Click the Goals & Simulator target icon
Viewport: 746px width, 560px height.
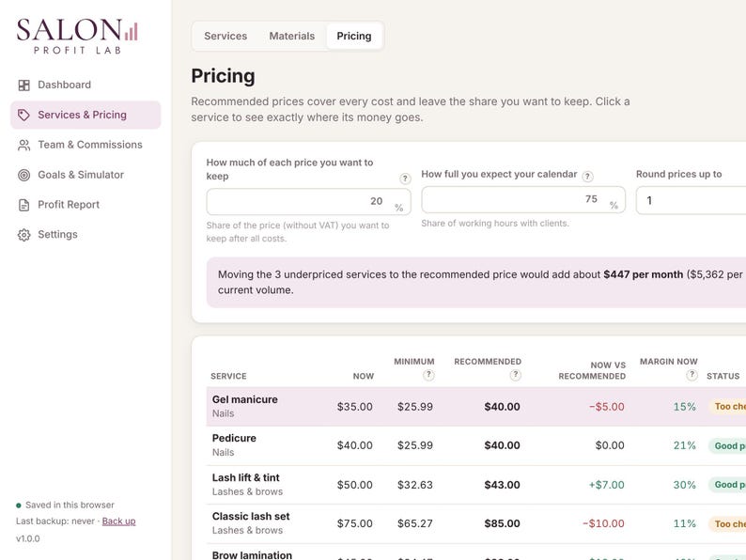(x=23, y=175)
